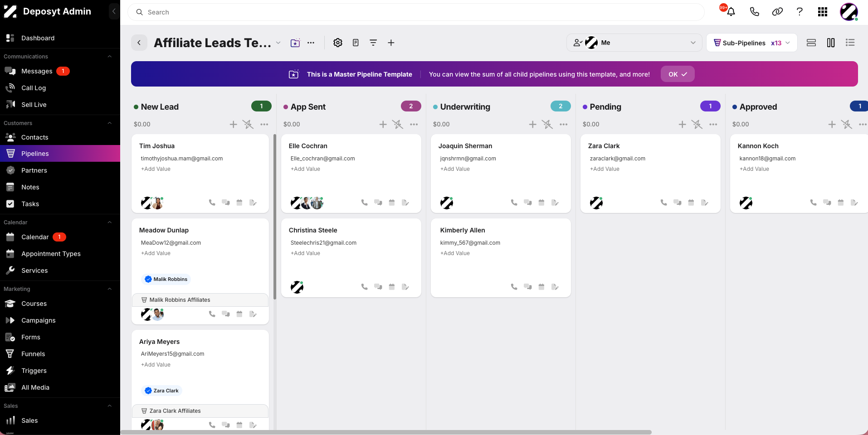Click the call icon on the Tim Joshua card
868x435 pixels.
tap(212, 203)
